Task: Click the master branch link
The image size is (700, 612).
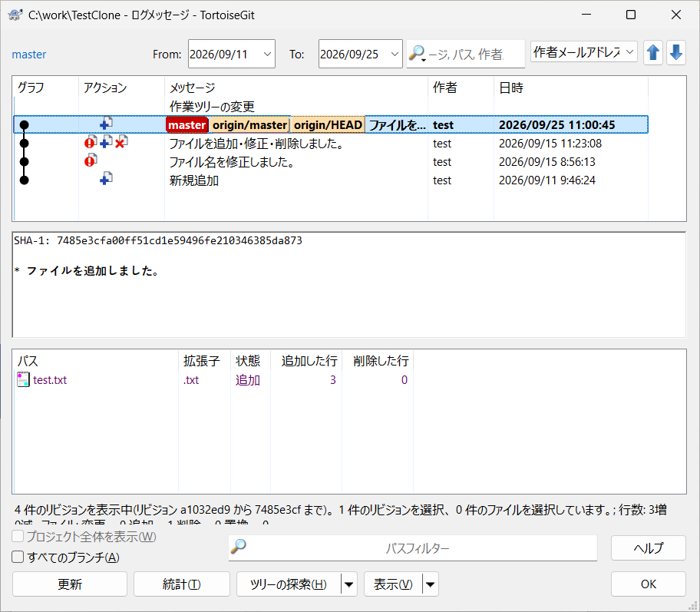Action: tap(29, 55)
